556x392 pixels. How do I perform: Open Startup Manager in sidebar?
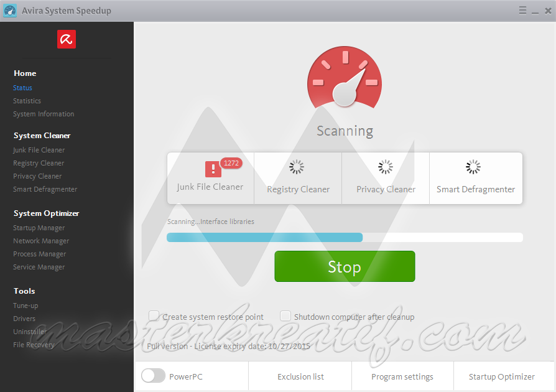pyautogui.click(x=39, y=228)
